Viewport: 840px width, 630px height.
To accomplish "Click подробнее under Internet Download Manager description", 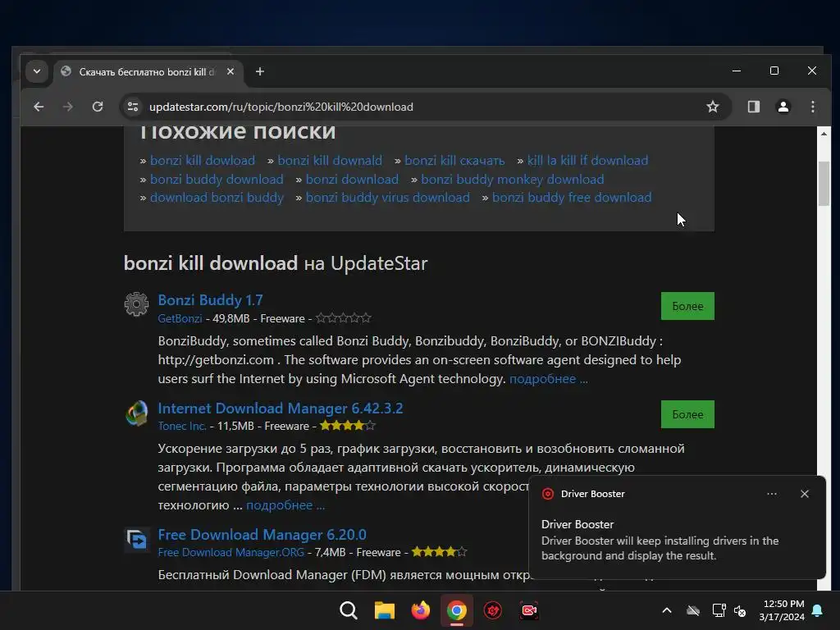I will (x=285, y=505).
